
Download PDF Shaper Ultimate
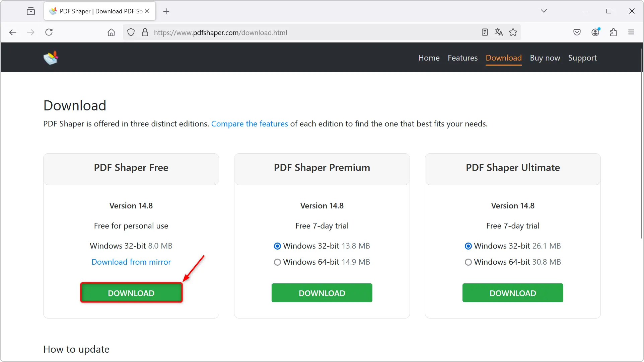513,293
